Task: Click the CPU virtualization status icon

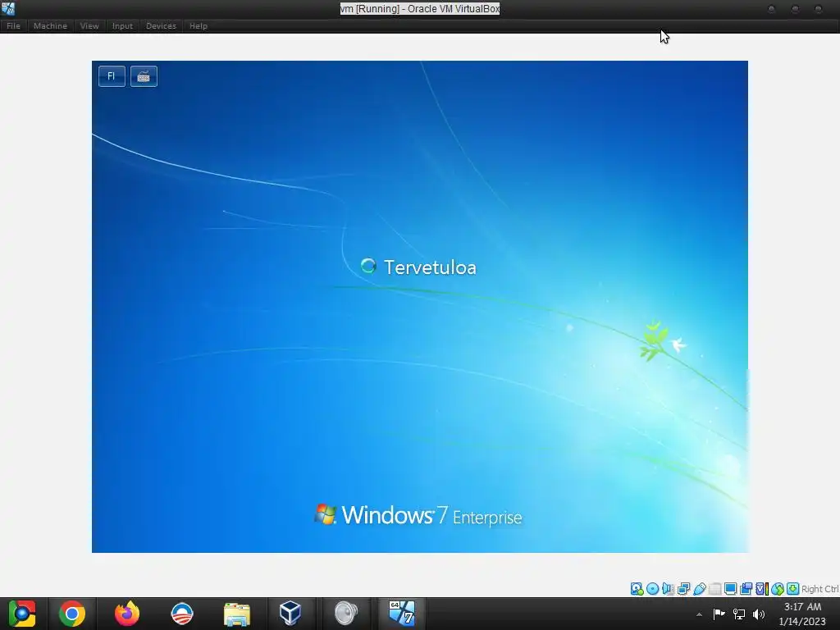Action: [762, 589]
